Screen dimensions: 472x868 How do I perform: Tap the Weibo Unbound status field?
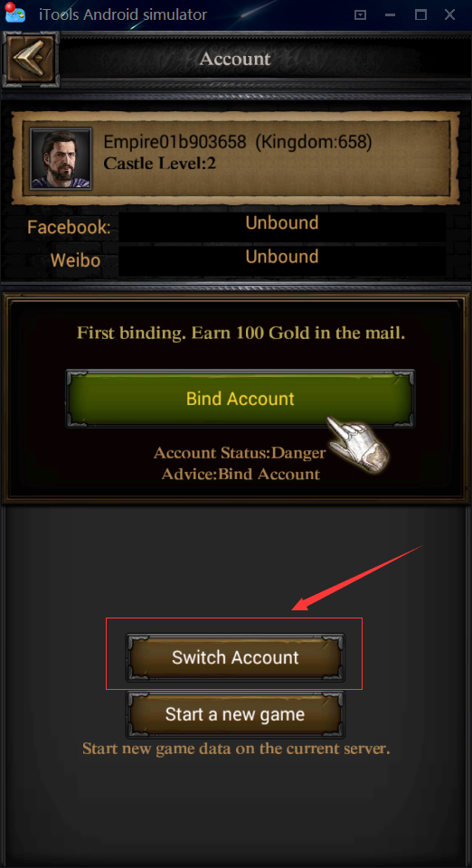pos(282,260)
